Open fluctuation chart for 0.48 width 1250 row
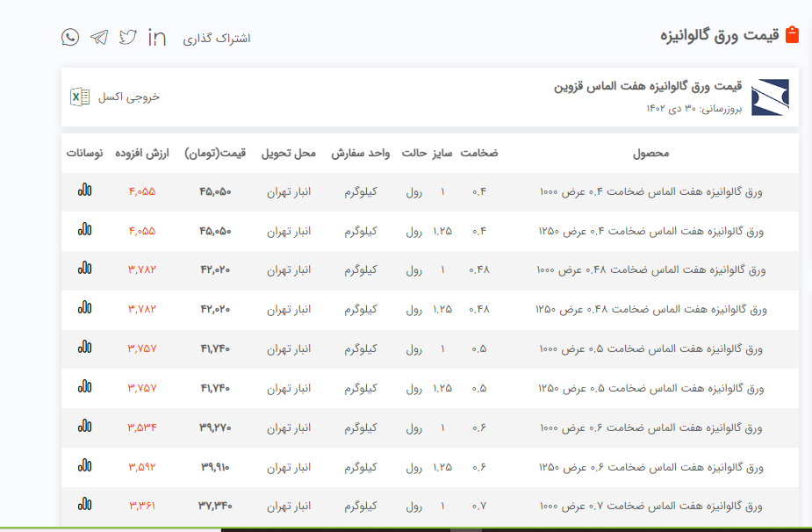The height and width of the screenshot is (532, 812). 84,308
